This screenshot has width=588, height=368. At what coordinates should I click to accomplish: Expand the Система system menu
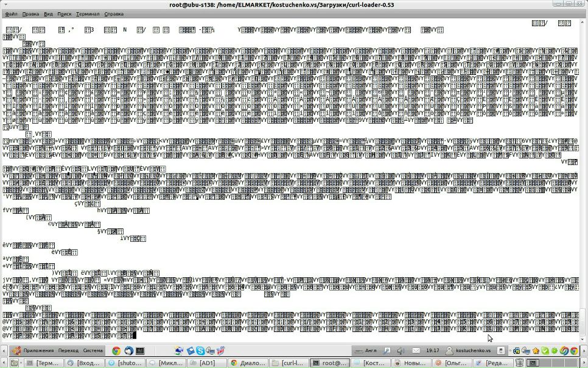[x=93, y=351]
